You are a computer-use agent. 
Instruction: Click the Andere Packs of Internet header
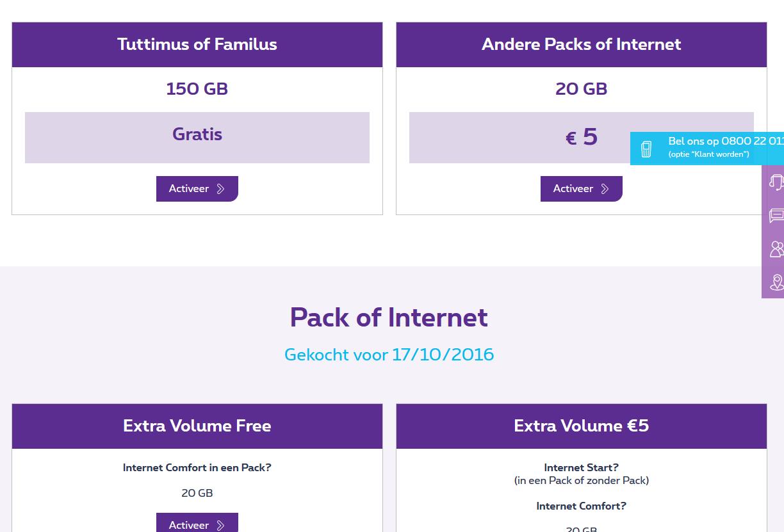pos(581,44)
